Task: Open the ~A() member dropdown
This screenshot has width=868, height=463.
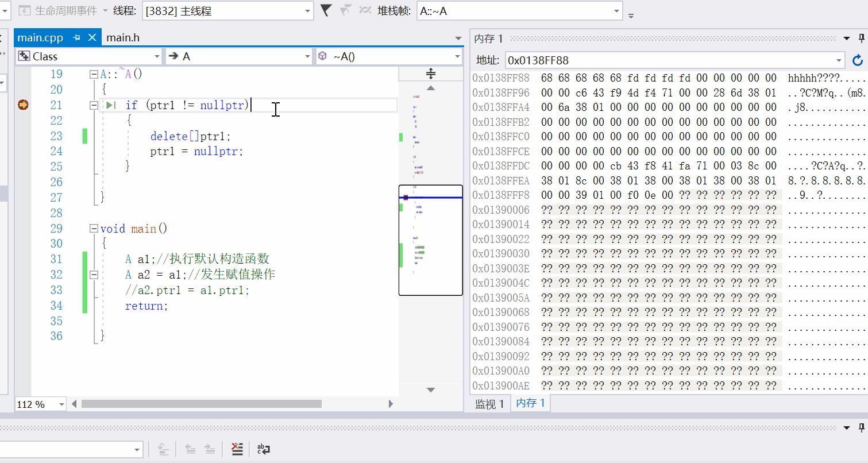Action: pos(457,56)
